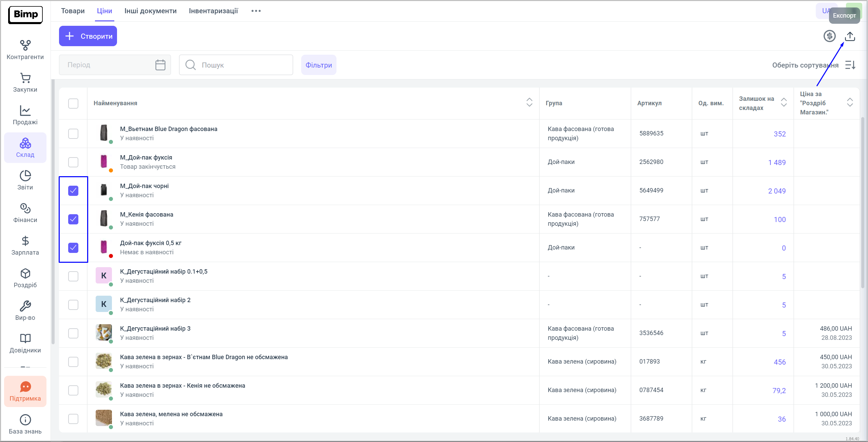This screenshot has height=442, width=868.
Task: Sort by Залишок на складах column
Action: click(x=784, y=103)
